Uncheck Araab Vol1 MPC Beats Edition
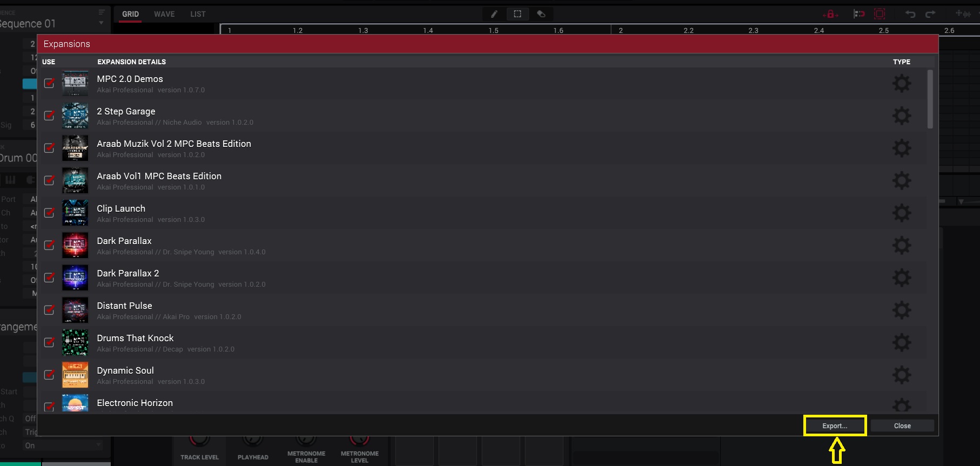This screenshot has width=980, height=466. (x=49, y=180)
